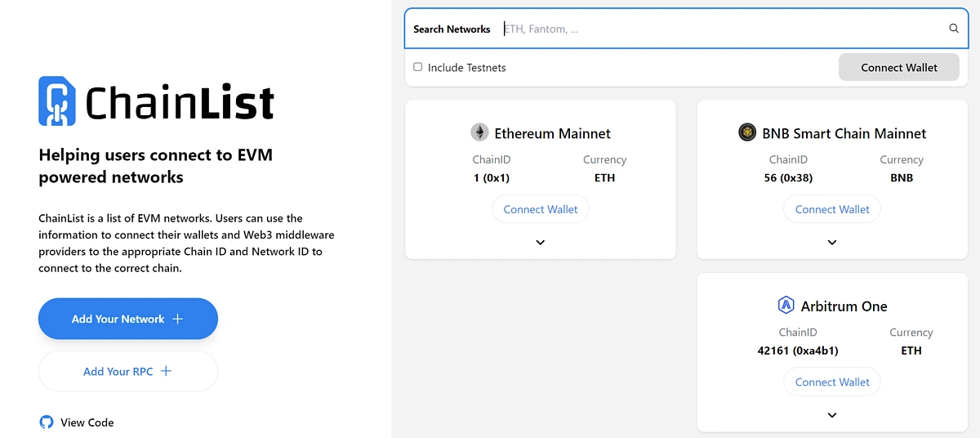Enable the Include Testnets checkbox
This screenshot has height=438, width=980.
(418, 67)
